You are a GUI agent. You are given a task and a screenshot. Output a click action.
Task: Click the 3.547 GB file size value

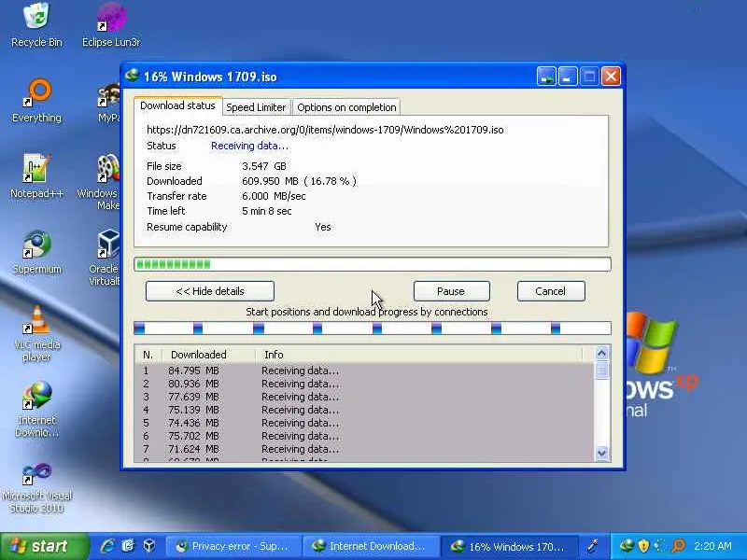[x=264, y=166]
